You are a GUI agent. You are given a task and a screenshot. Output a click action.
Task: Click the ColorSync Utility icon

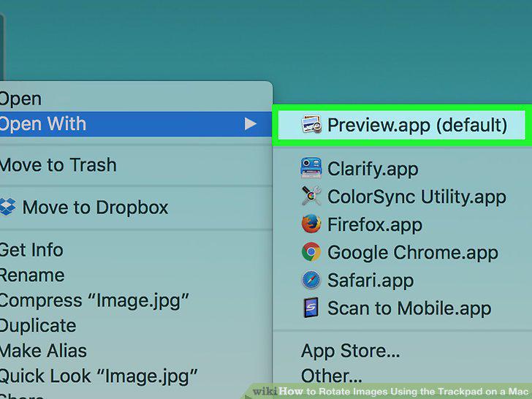pyautogui.click(x=311, y=196)
